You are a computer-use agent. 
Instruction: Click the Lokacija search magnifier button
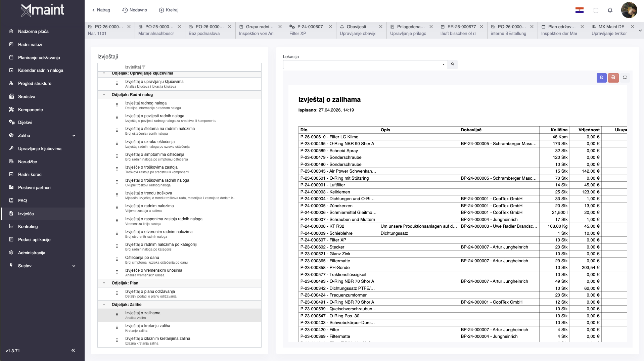tap(453, 64)
